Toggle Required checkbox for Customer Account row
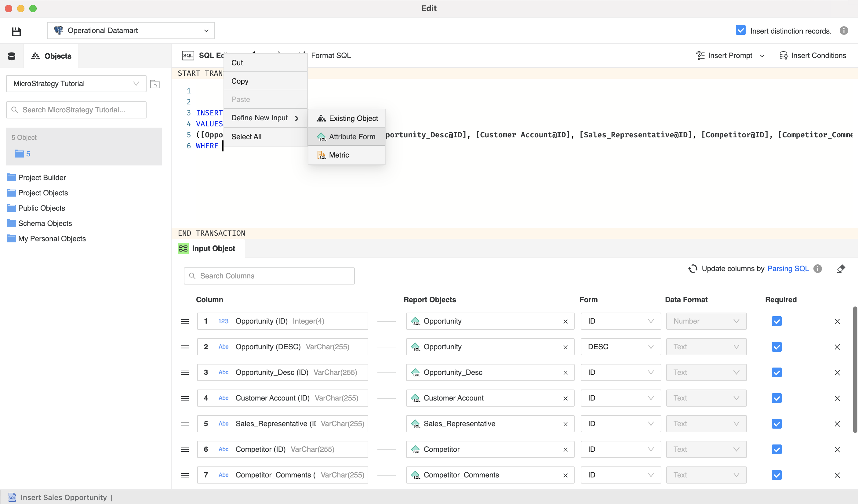This screenshot has width=858, height=504. (x=776, y=398)
